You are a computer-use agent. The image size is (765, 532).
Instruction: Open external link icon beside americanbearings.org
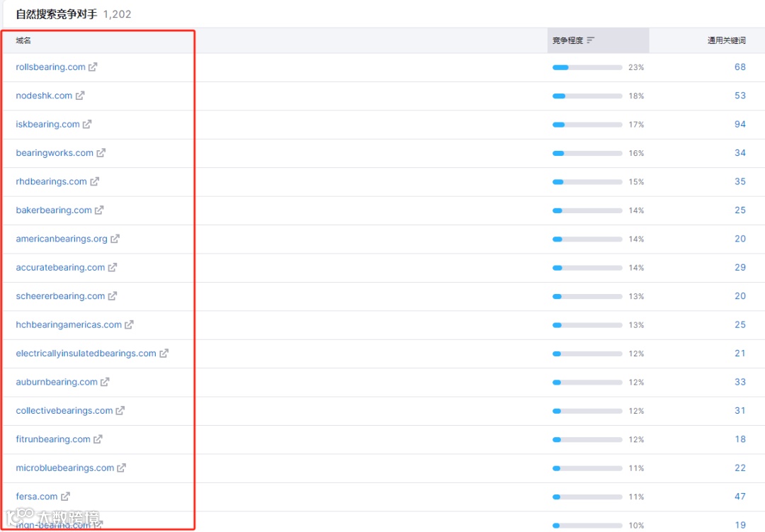[x=115, y=239]
